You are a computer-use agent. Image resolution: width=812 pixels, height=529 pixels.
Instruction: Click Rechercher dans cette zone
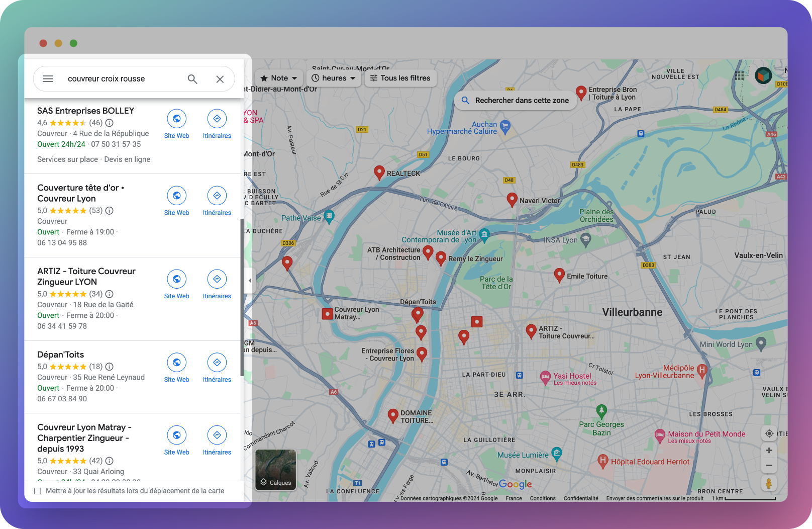pyautogui.click(x=515, y=101)
